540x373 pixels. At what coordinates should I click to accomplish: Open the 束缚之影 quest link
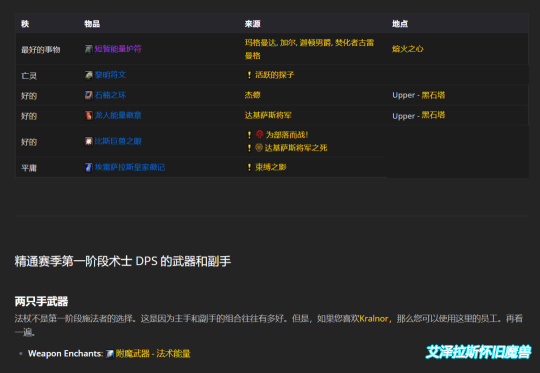(x=270, y=167)
